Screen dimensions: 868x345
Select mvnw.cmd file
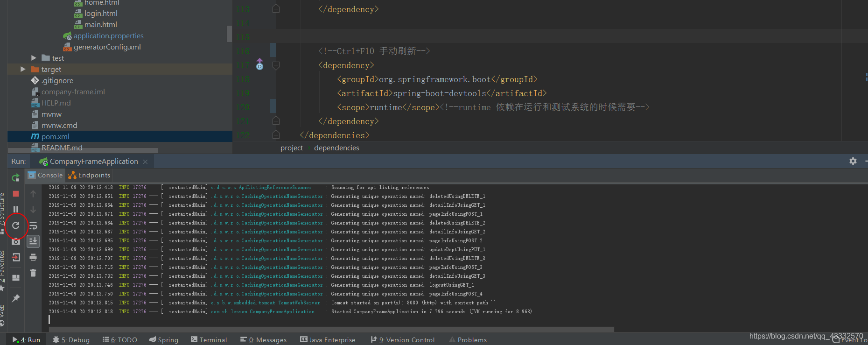(x=59, y=125)
